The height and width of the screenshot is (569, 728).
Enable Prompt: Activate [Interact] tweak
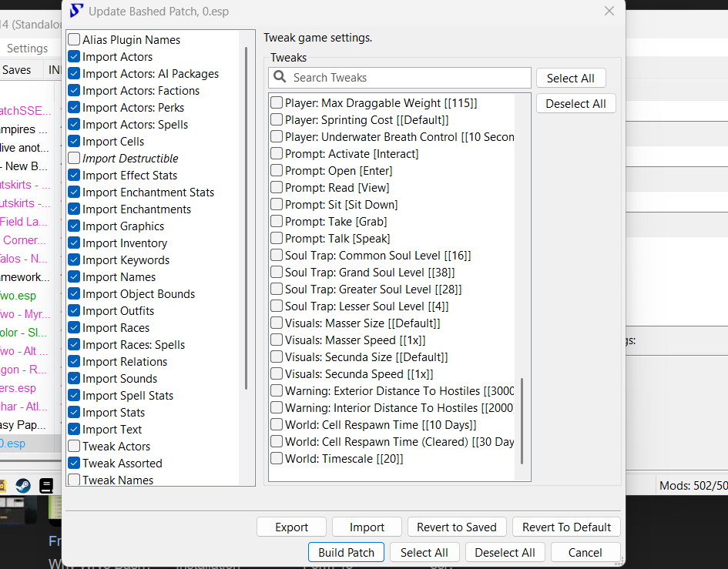277,154
